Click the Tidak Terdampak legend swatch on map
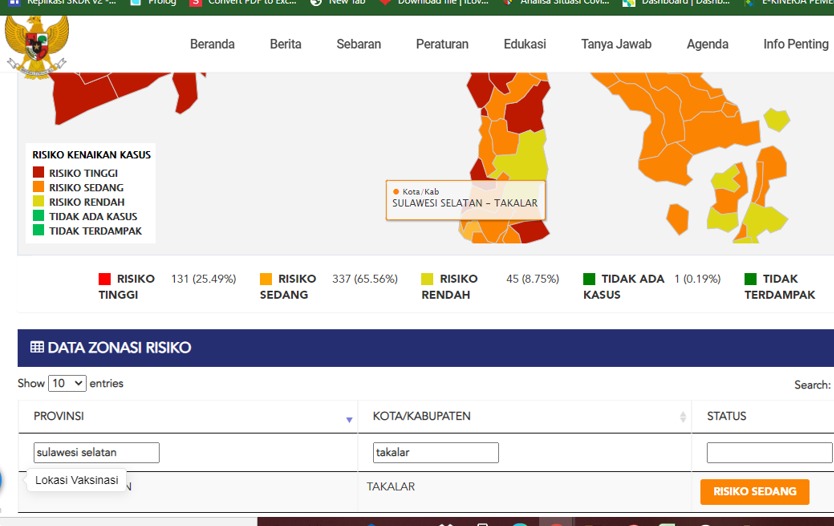The height and width of the screenshot is (526, 834). coord(38,230)
